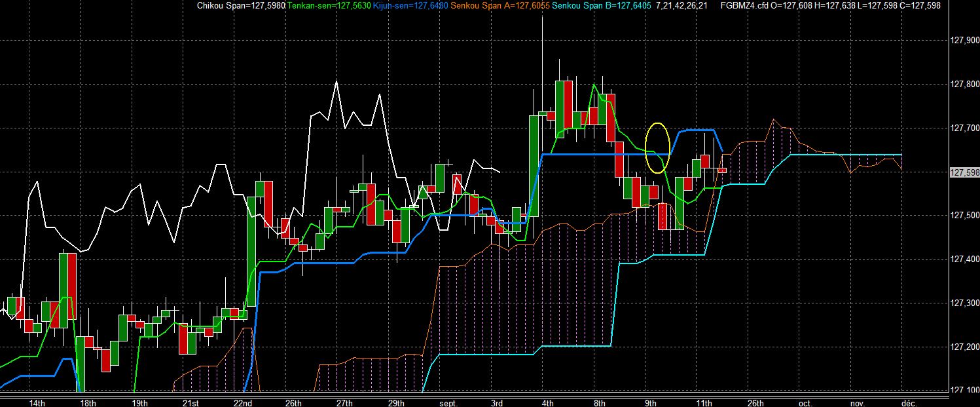
Task: Click the 11th date axis label
Action: click(x=704, y=402)
